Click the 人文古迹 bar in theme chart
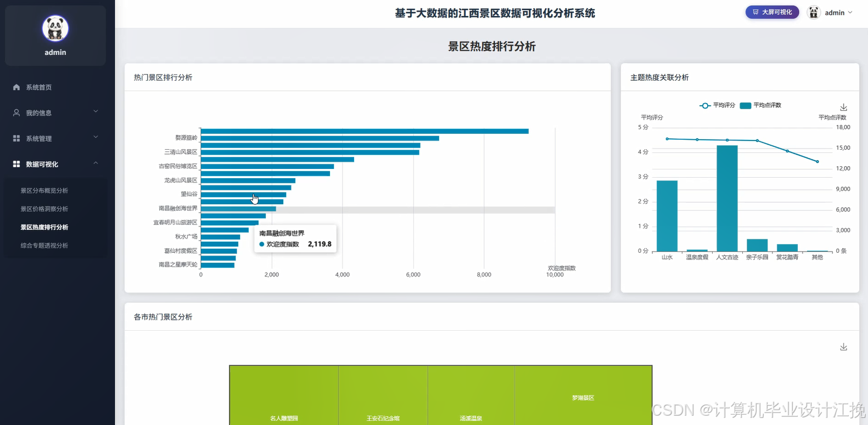The image size is (868, 425). 727,199
